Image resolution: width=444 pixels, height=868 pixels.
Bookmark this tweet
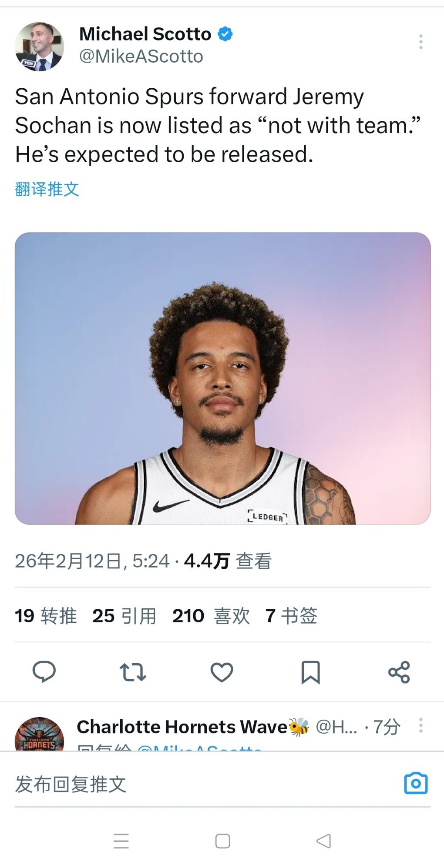point(311,672)
